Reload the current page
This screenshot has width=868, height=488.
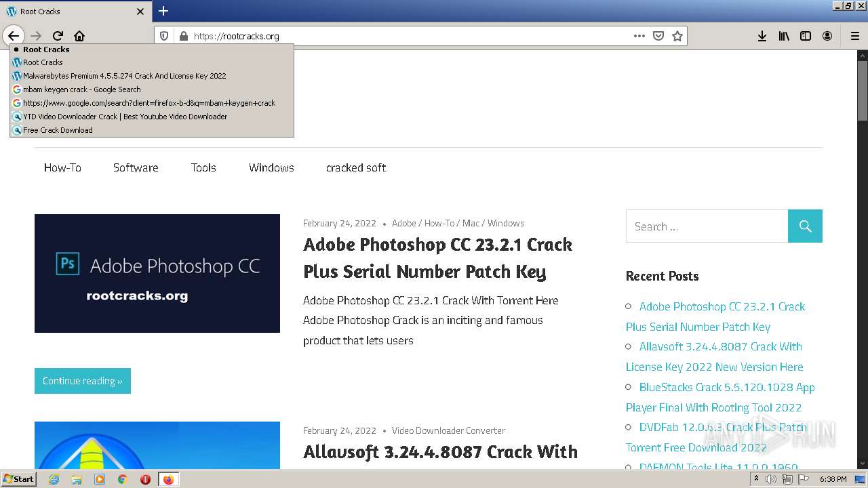[x=58, y=36]
